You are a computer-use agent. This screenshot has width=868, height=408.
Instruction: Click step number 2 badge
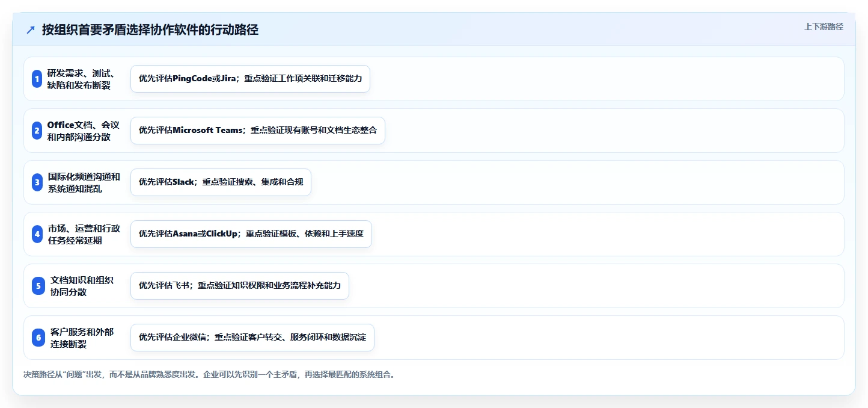37,131
